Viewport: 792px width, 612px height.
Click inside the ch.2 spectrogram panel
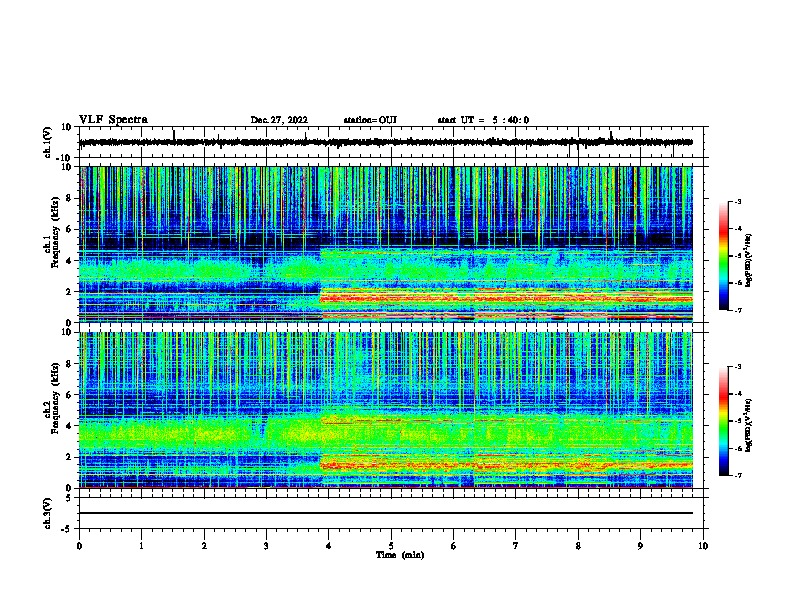tap(386, 410)
